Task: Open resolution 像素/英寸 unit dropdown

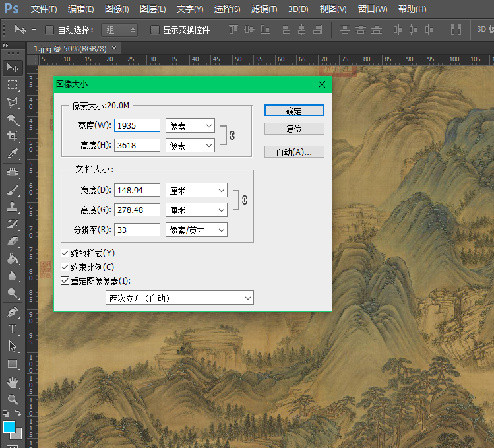Action: [x=197, y=230]
